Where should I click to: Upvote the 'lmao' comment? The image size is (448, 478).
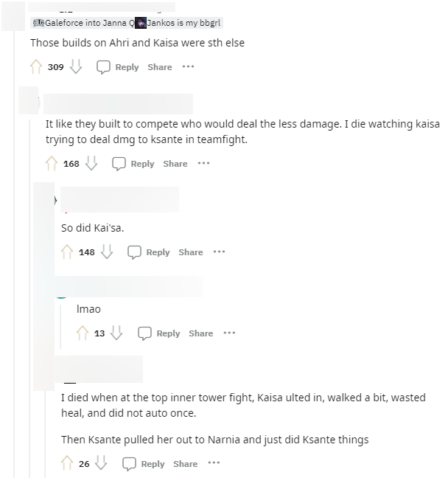83,333
